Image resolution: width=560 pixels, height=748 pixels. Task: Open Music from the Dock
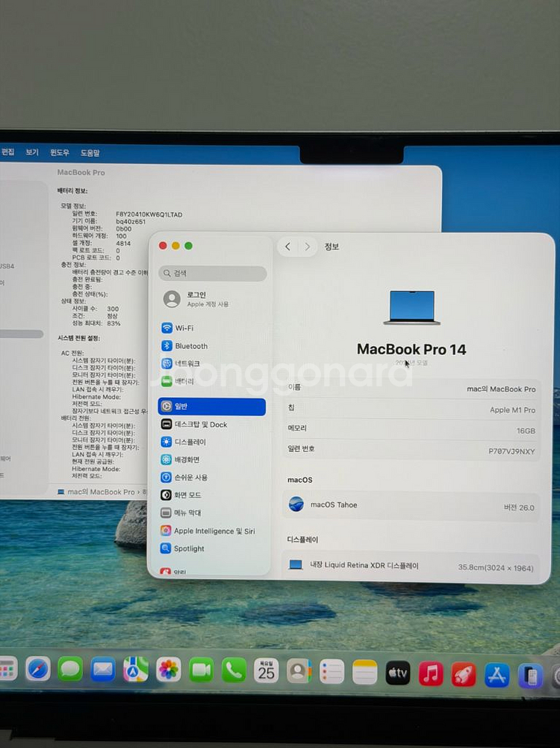pos(430,673)
